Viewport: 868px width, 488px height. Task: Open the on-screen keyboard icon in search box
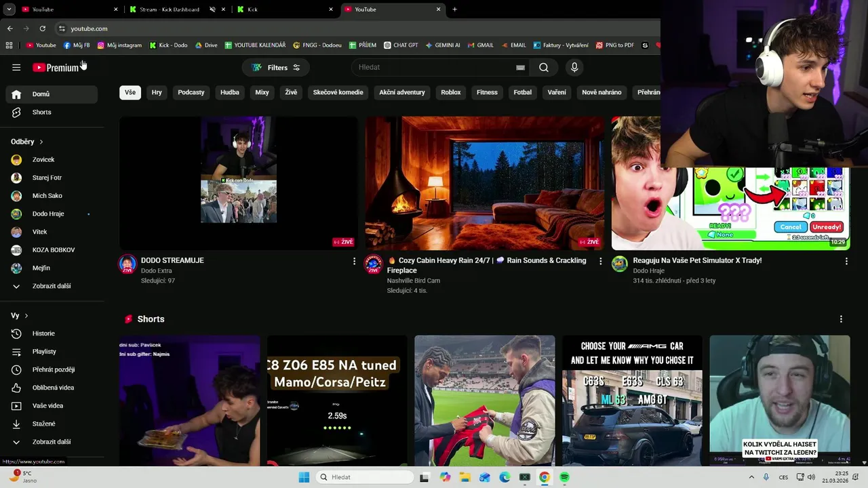coord(520,67)
